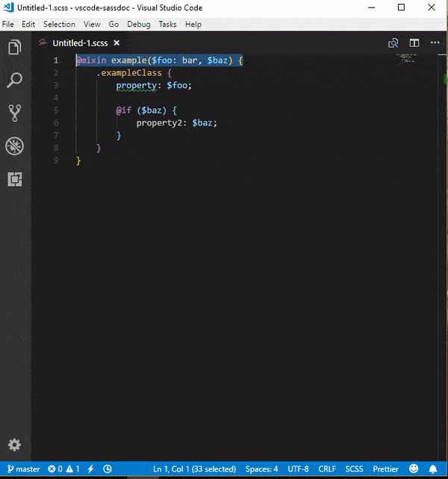
Task: Open the Edit menu
Action: tap(28, 24)
